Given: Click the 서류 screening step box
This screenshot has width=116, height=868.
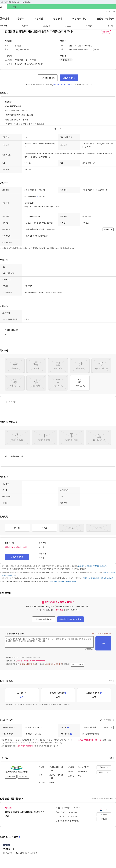Looking at the screenshot, I should (17, 528).
